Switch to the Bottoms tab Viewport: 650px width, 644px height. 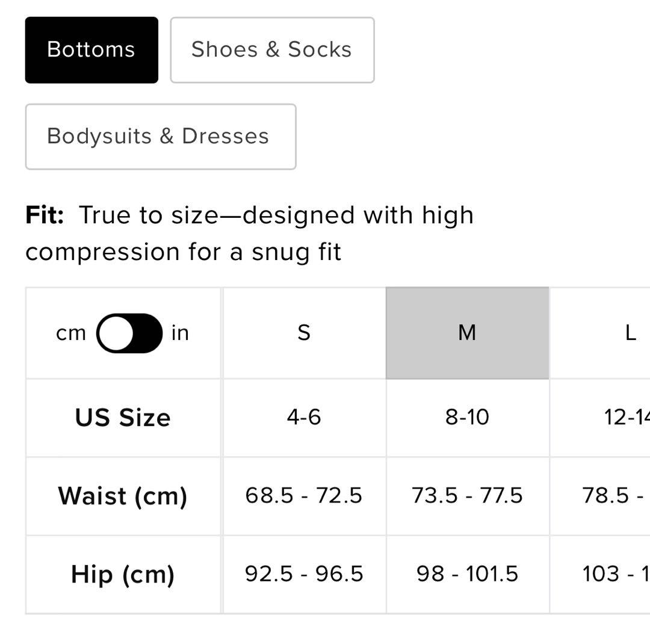[x=91, y=49]
